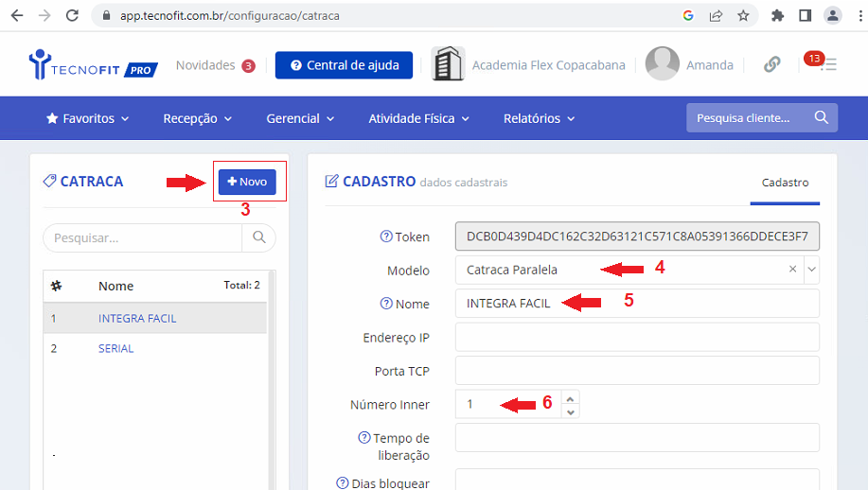Click Amanda's user avatar
Image resolution: width=868 pixels, height=490 pixels.
pyautogui.click(x=662, y=63)
